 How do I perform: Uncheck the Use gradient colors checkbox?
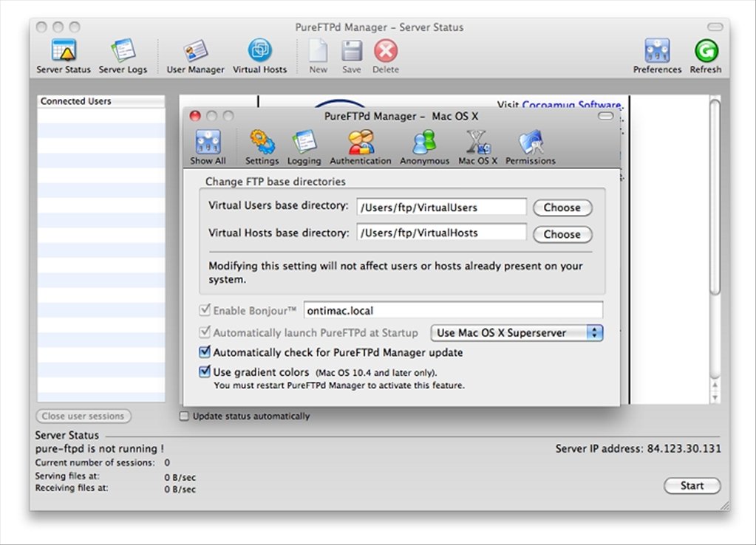click(205, 371)
